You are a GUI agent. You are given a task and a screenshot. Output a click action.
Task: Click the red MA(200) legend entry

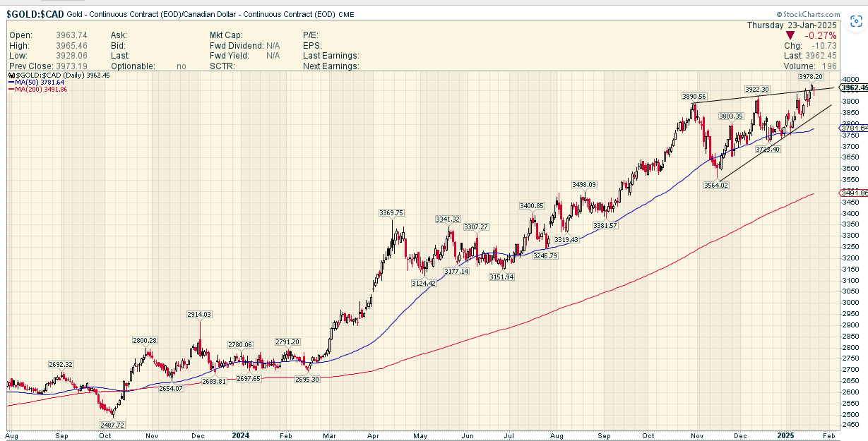click(38, 90)
